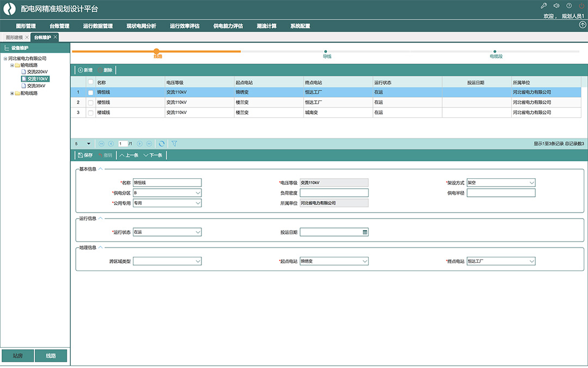Screen dimensions: 588x368
Task: Toggle the select-all checkbox in table header
Action: tap(90, 82)
